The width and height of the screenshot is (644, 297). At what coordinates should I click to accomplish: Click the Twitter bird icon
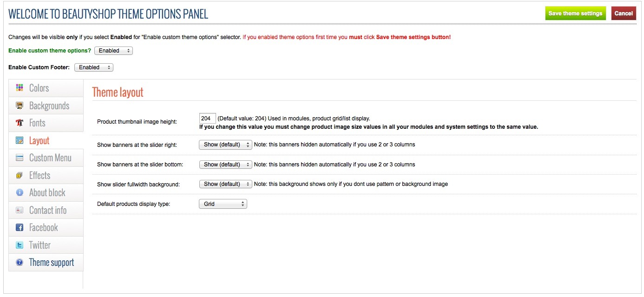tap(20, 245)
